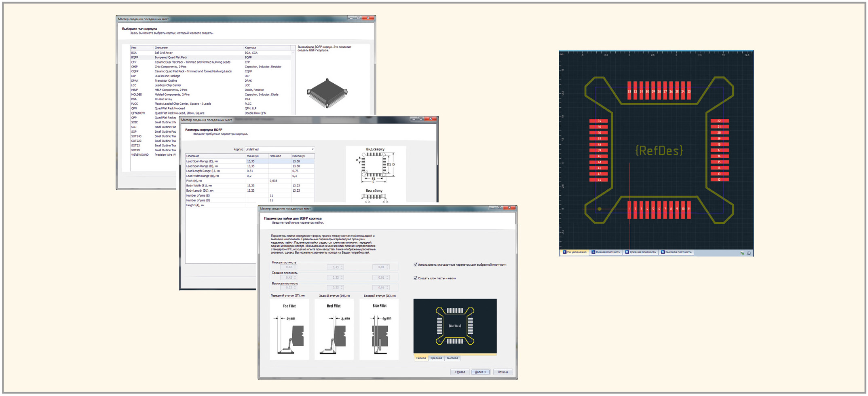Select the MOLDED components row
This screenshot has width=868, height=396.
coord(210,95)
